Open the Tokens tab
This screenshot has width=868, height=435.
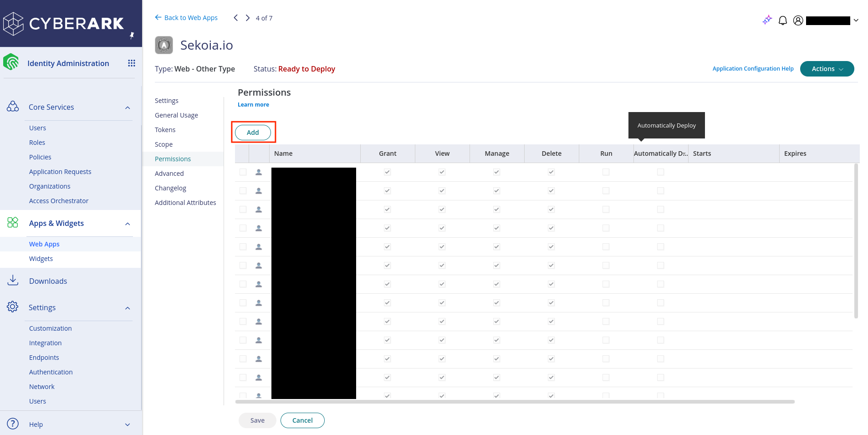click(x=165, y=130)
